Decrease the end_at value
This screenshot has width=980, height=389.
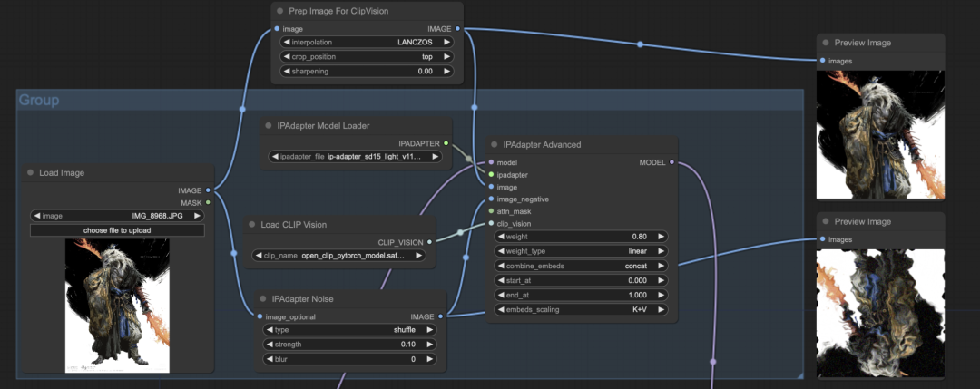pos(501,295)
